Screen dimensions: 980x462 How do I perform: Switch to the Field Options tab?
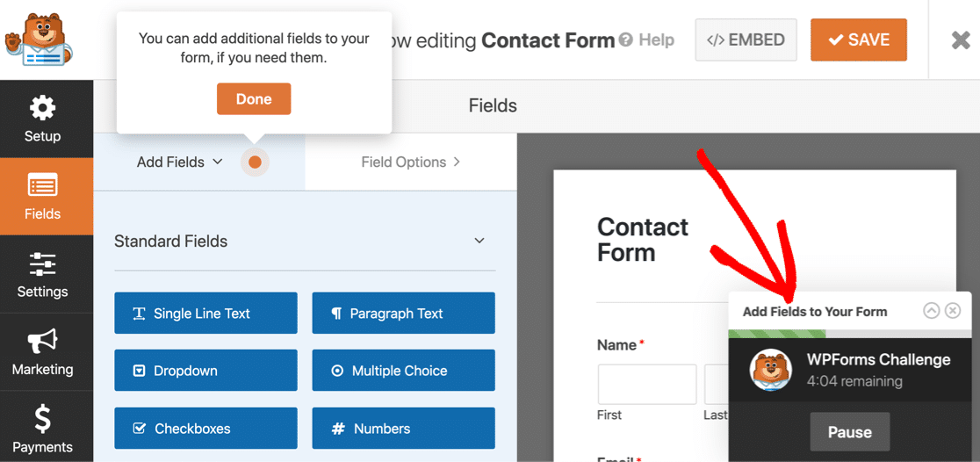point(410,162)
